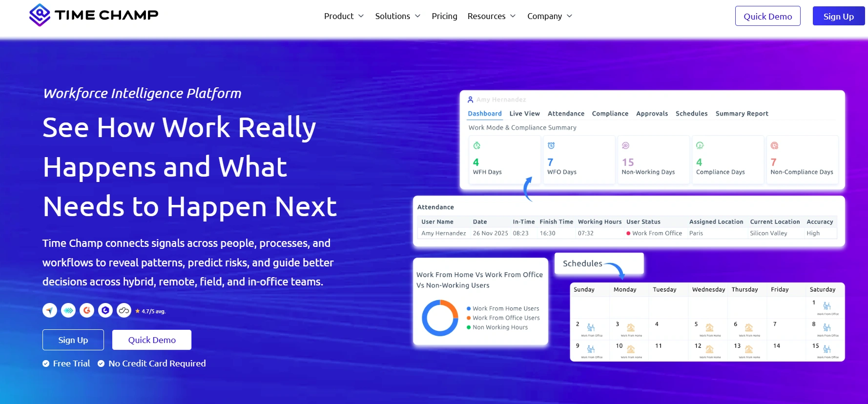
Task: Click the 'High' accuracy cell
Action: click(813, 233)
